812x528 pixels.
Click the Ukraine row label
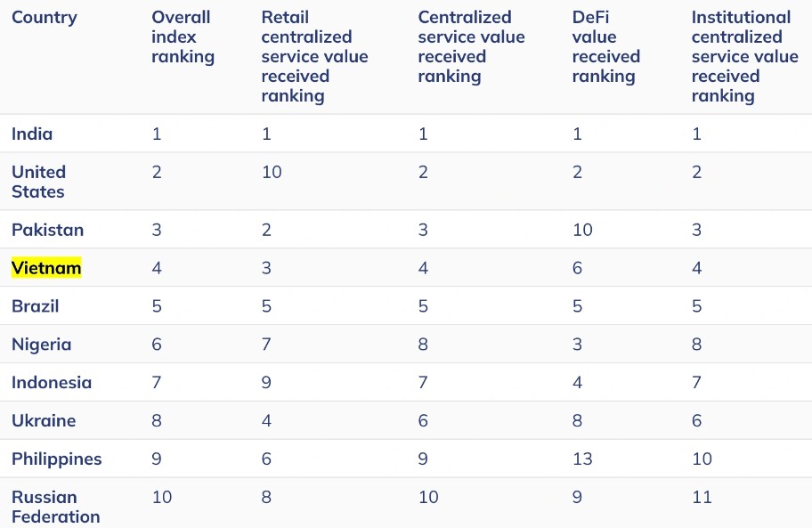[44, 421]
